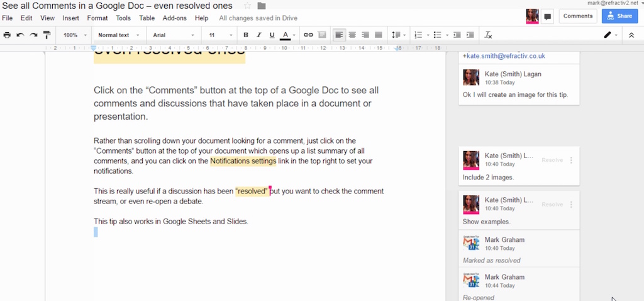The height and width of the screenshot is (301, 644).
Task: Open the editing mode pencil dropdown
Action: click(610, 35)
